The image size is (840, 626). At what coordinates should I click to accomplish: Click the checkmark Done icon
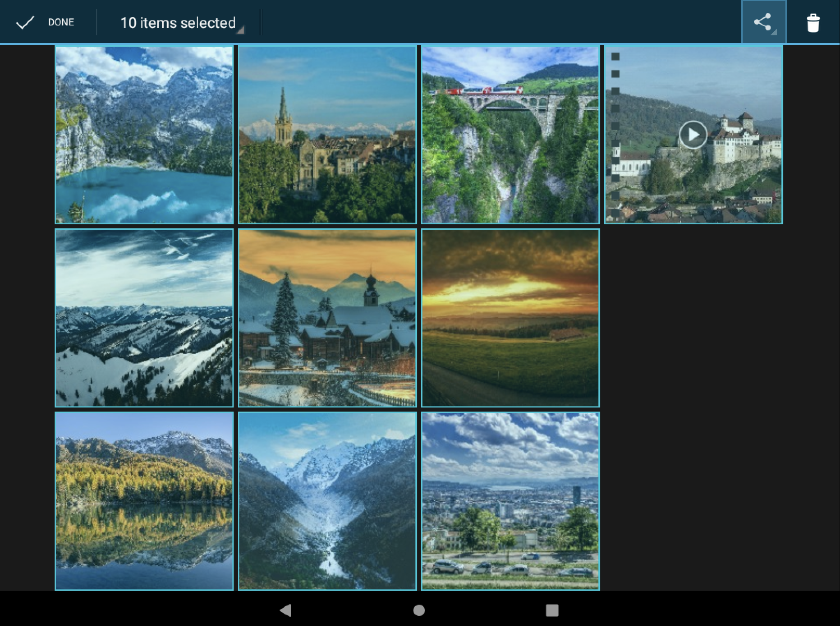[x=25, y=23]
